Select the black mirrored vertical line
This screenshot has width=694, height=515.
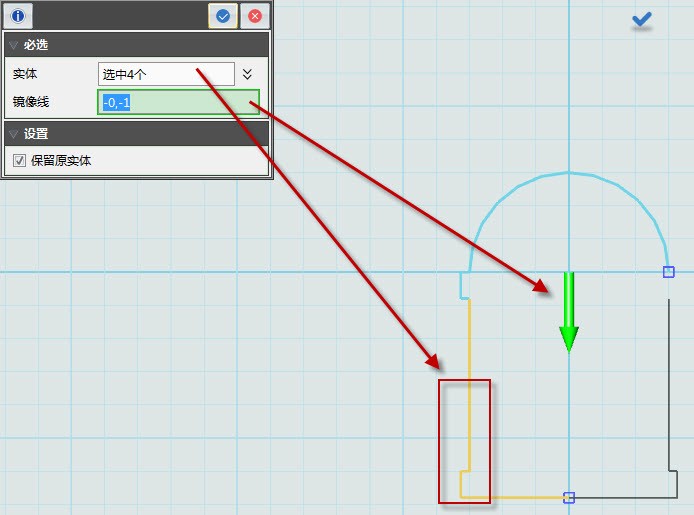pyautogui.click(x=669, y=380)
